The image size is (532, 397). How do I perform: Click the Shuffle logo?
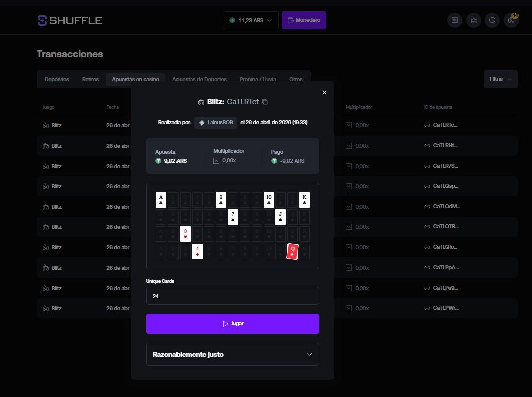point(70,20)
